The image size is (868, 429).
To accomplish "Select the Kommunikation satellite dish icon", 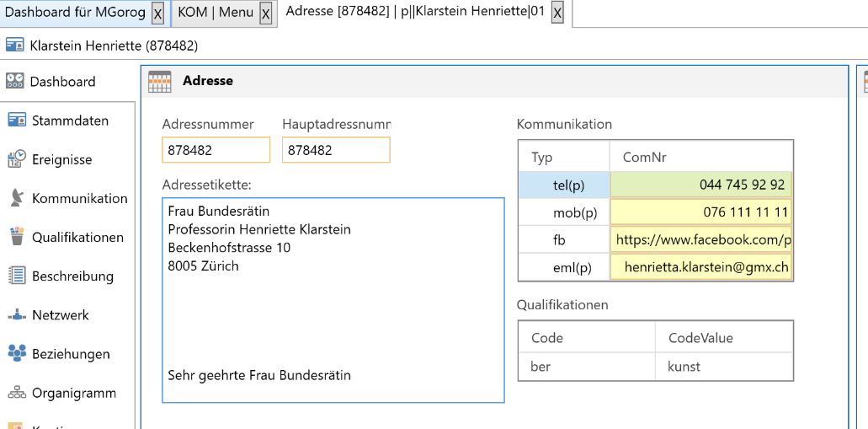I will click(x=17, y=199).
